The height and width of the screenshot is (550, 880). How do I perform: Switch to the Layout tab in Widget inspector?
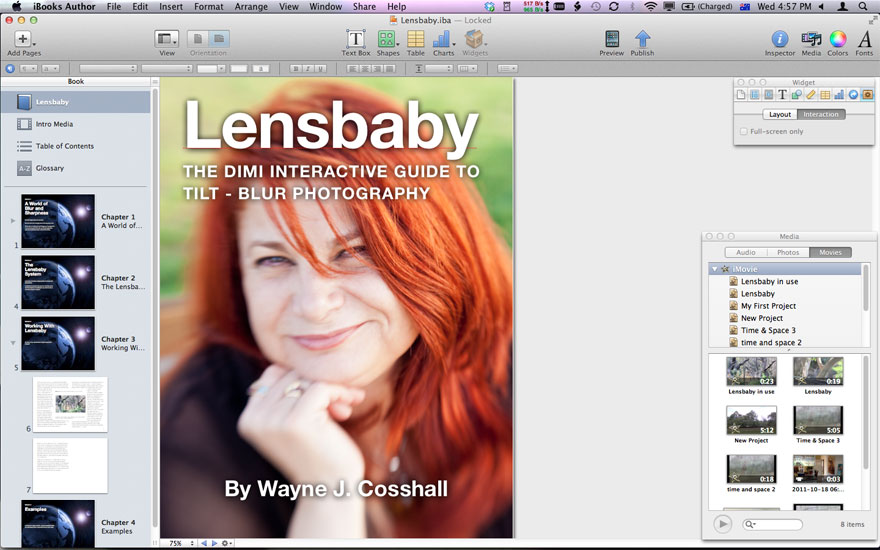pyautogui.click(x=780, y=114)
